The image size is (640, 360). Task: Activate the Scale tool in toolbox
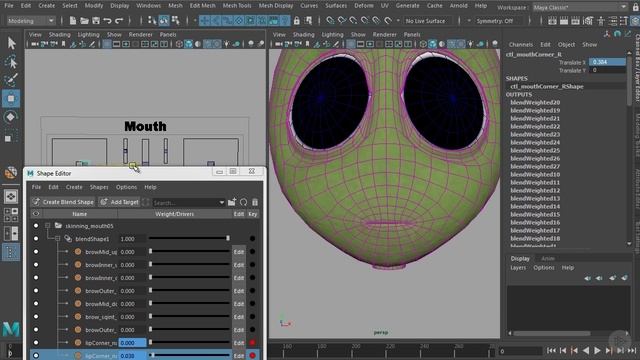coord(9,137)
